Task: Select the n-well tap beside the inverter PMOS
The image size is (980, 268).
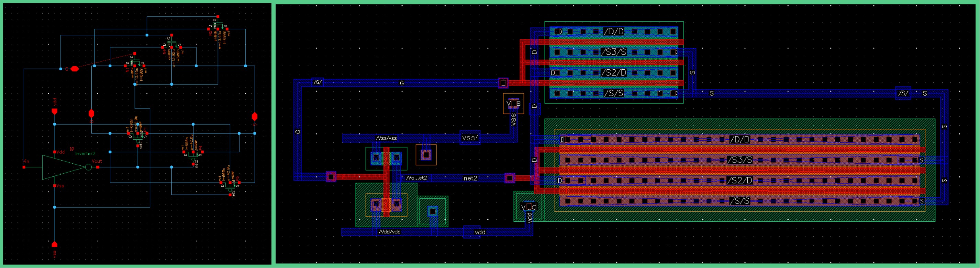Action: 433,211
